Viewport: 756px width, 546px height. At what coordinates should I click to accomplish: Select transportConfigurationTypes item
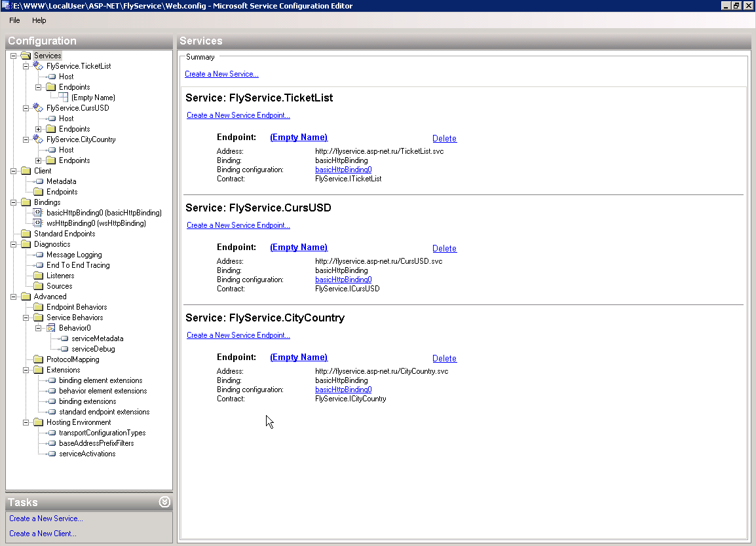pos(102,433)
